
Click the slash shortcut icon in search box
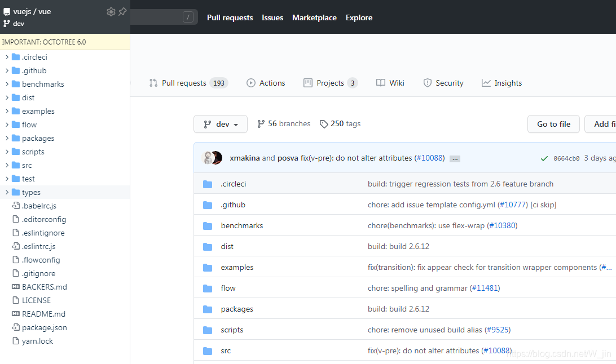coord(188,17)
